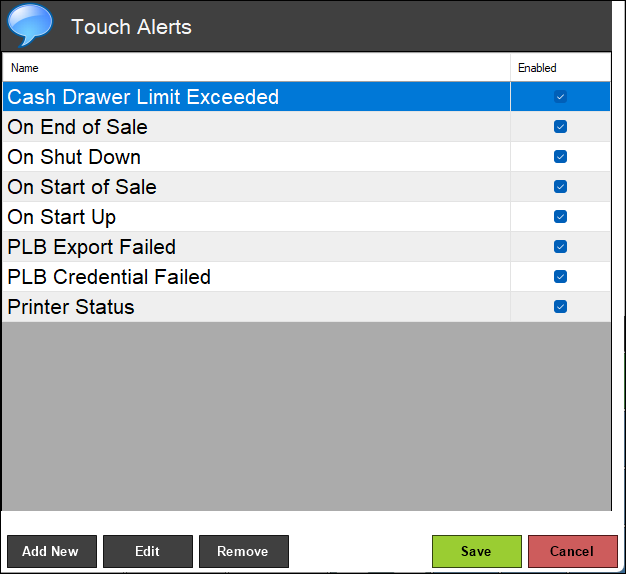Select the On Start Up alert
This screenshot has width=626, height=574.
(x=306, y=217)
